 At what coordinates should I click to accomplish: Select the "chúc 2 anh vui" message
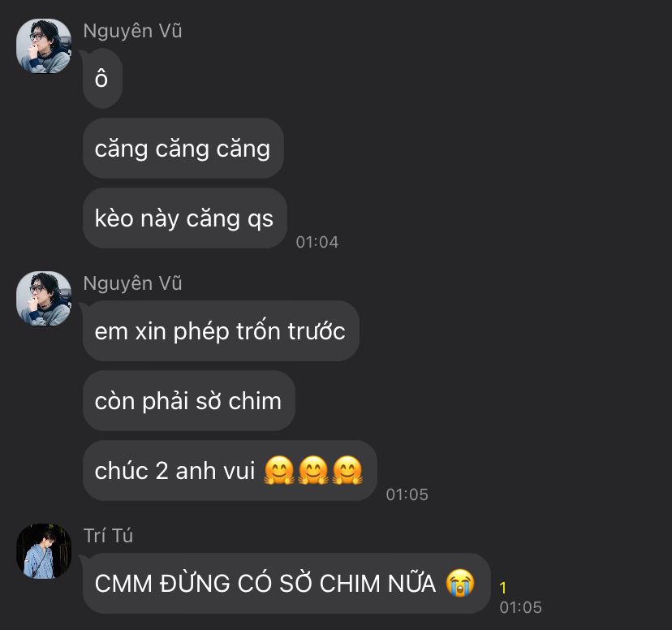click(230, 471)
